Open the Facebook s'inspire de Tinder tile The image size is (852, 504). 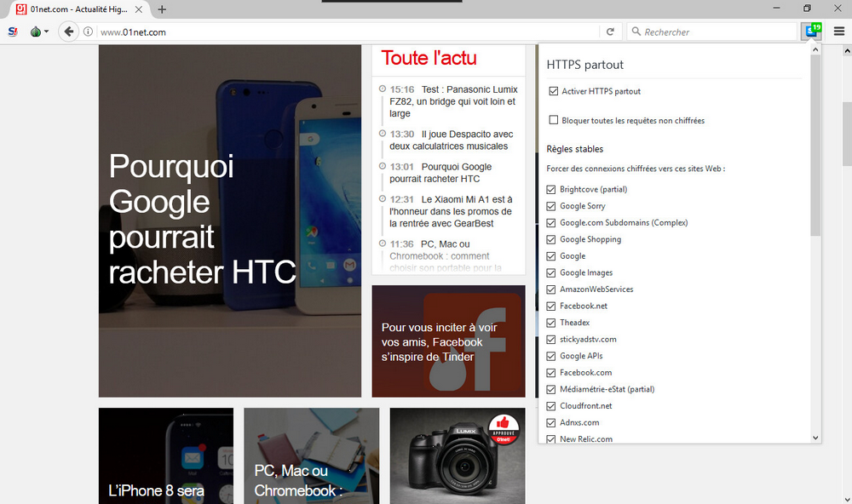tap(448, 341)
